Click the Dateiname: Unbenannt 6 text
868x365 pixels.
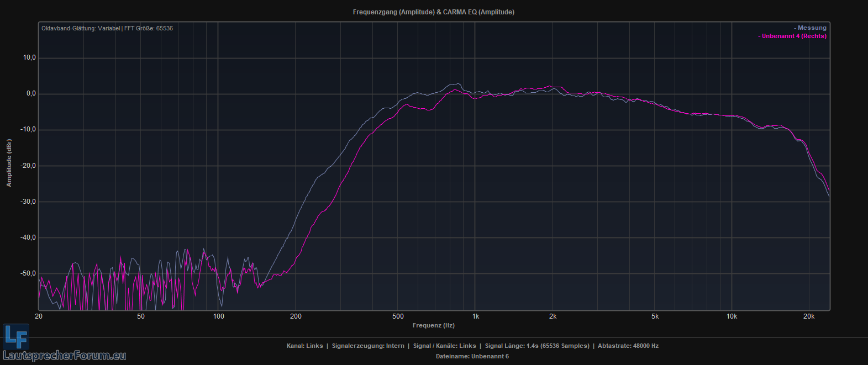[472, 356]
